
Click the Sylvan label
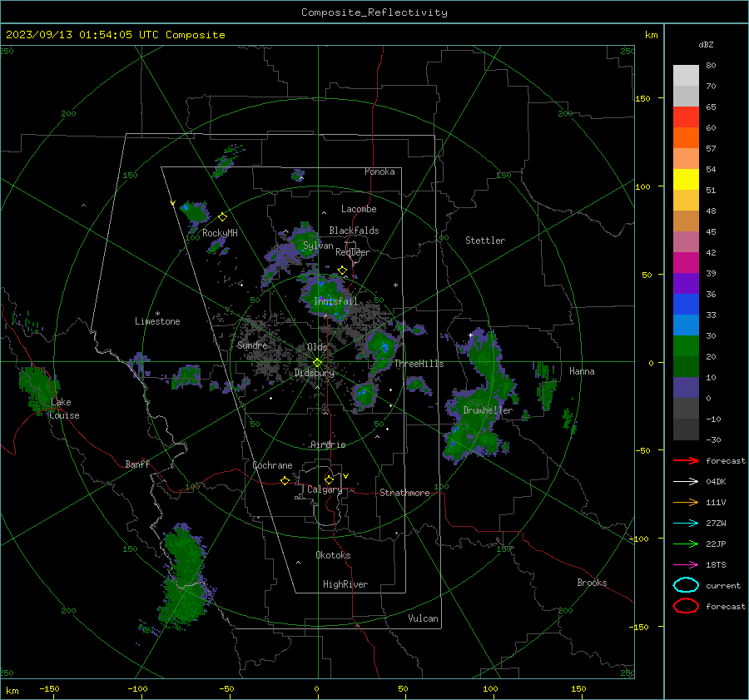click(318, 246)
